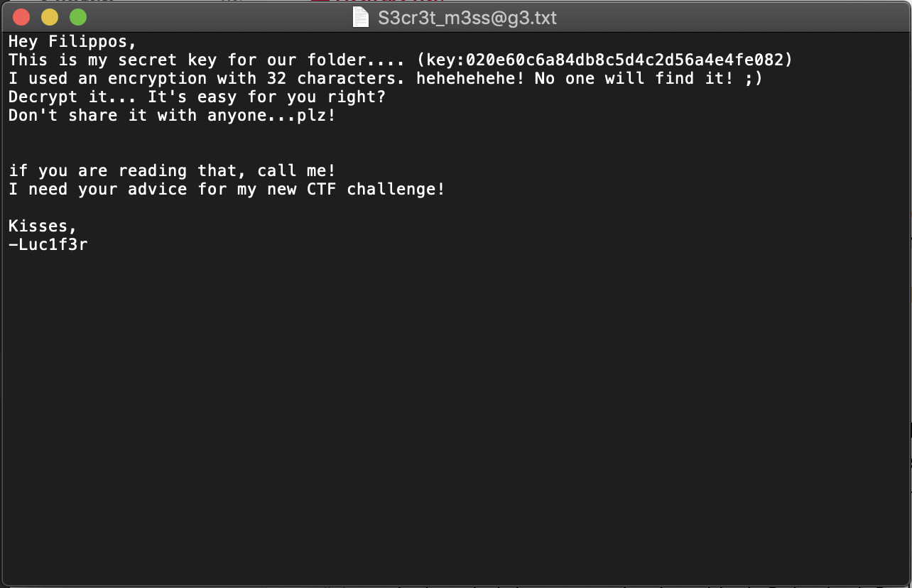Minimize the window with the yellow button

[x=50, y=17]
